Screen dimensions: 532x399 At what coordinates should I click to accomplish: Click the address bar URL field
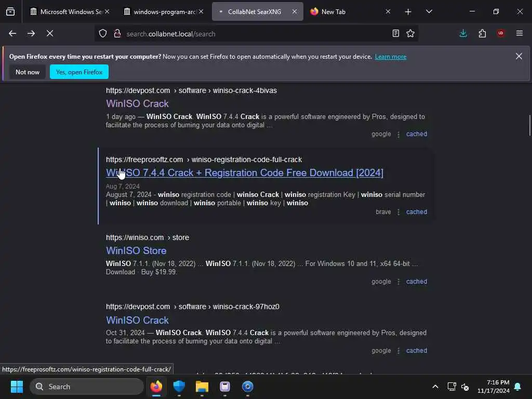pyautogui.click(x=256, y=34)
